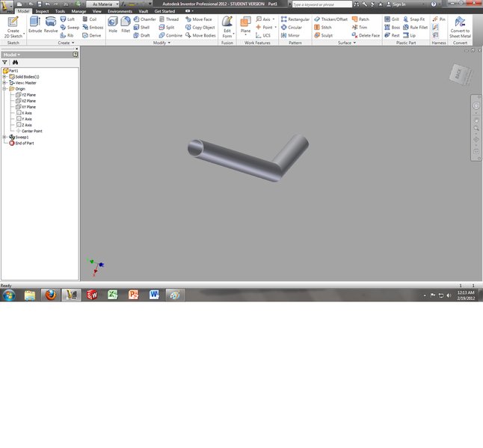The height and width of the screenshot is (448, 483).
Task: Click Convert to Sheet Metal
Action: click(x=460, y=27)
